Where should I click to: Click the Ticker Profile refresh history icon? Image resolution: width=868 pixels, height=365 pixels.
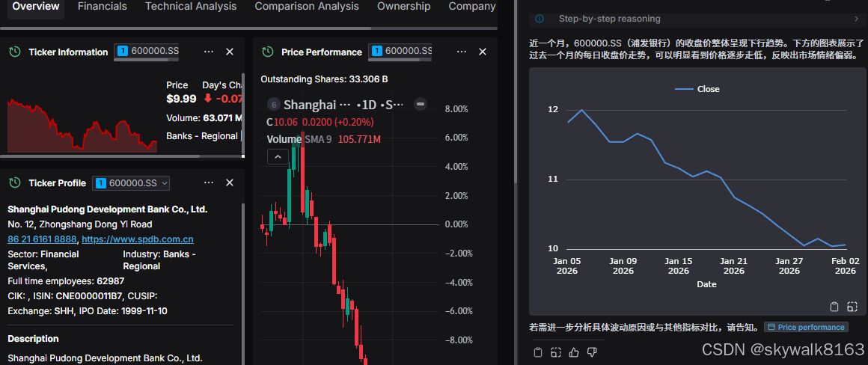click(x=16, y=183)
